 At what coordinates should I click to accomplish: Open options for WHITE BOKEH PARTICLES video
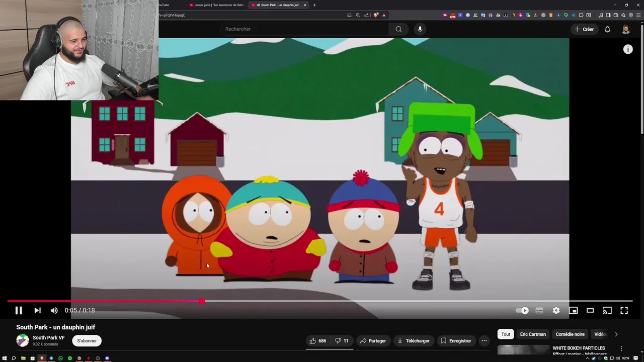click(x=621, y=348)
